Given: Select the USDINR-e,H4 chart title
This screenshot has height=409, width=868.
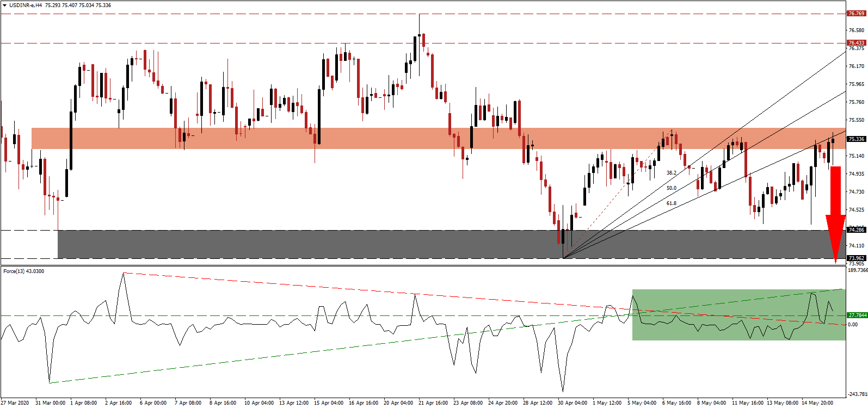Looking at the screenshot, I should [26, 5].
